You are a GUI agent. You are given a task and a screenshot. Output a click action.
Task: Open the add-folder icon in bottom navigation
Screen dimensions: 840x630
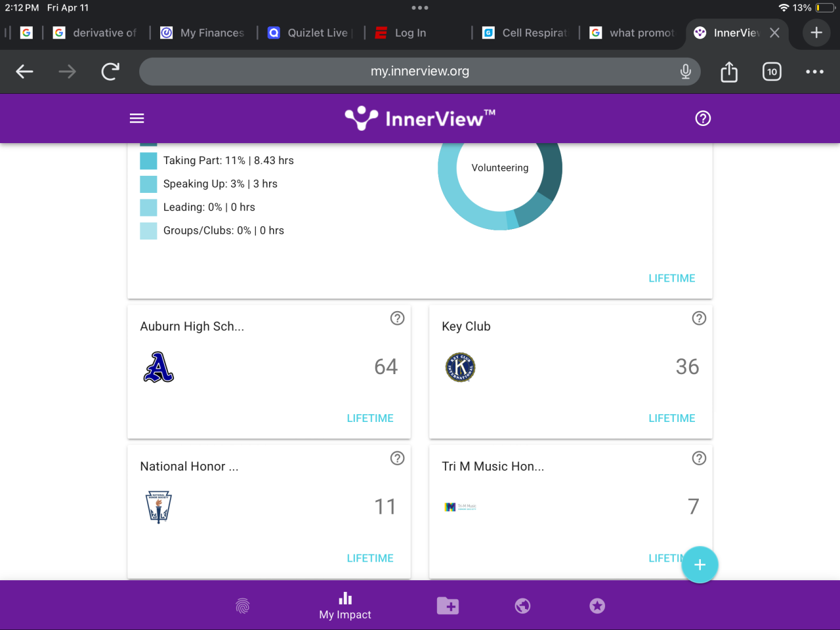(448, 606)
